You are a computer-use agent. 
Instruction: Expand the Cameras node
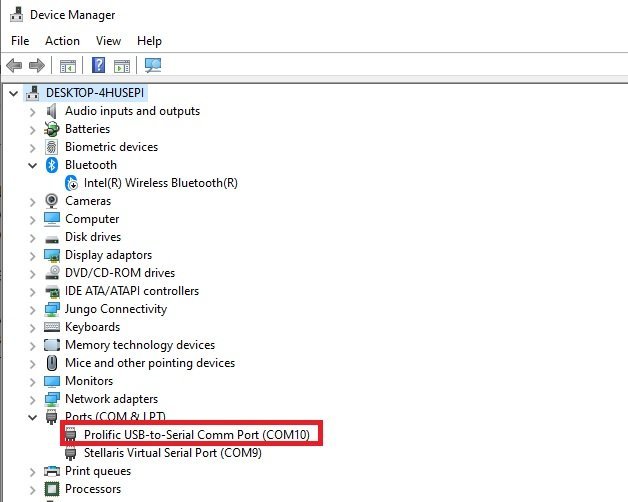click(x=33, y=202)
